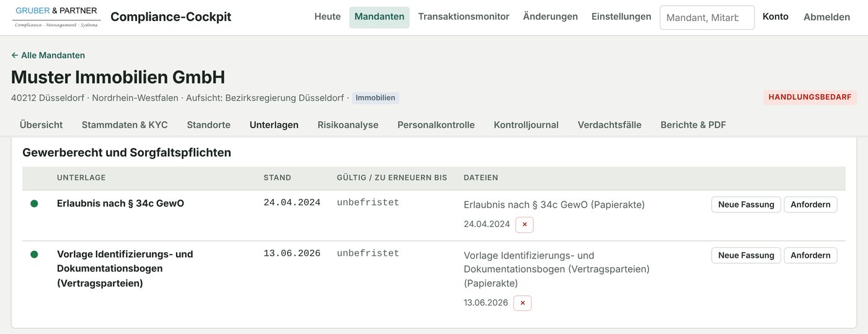Click Anfordern for Erlaubnis § 34c GewO
The height and width of the screenshot is (334, 868).
point(810,204)
